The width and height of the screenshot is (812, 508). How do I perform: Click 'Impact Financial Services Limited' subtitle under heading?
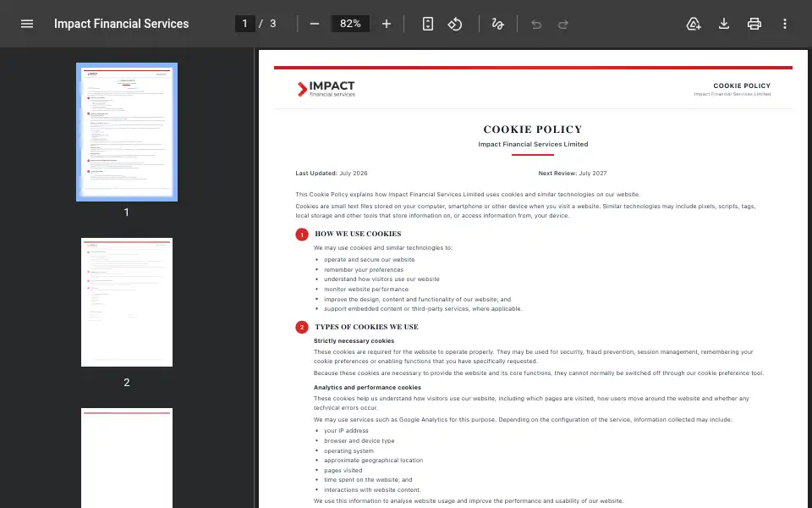coord(533,144)
